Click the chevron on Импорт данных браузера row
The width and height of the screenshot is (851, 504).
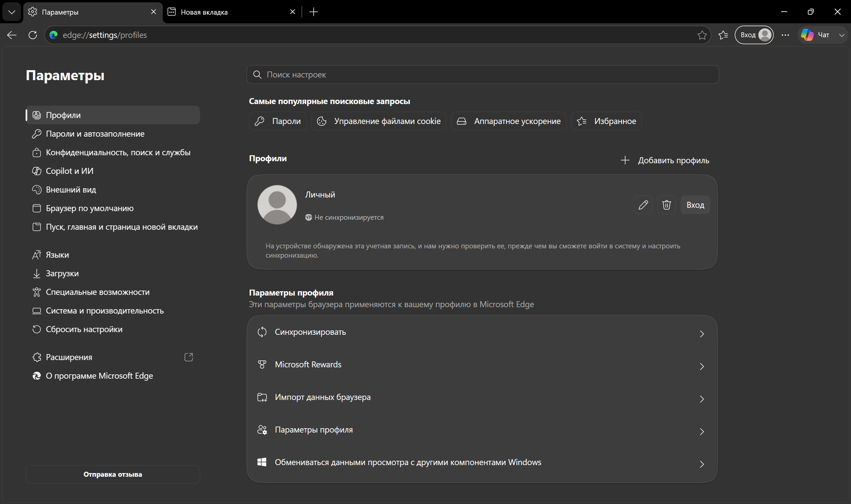tap(702, 399)
